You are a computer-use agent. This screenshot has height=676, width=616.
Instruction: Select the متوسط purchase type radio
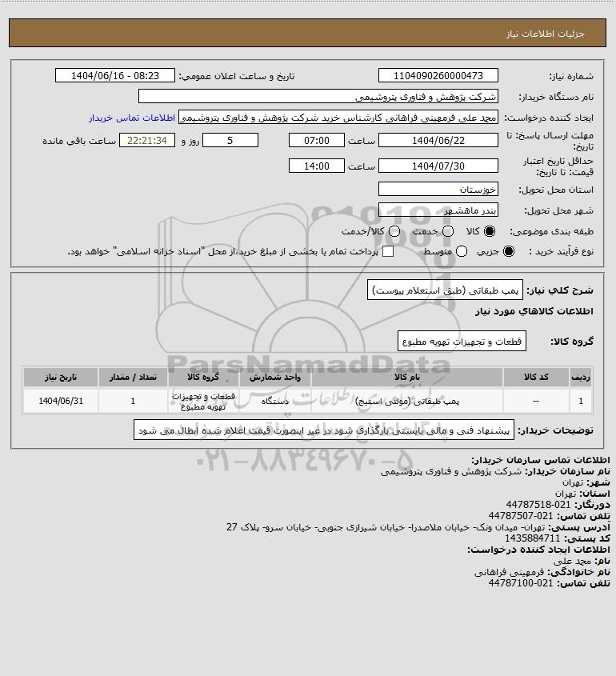pyautogui.click(x=462, y=251)
